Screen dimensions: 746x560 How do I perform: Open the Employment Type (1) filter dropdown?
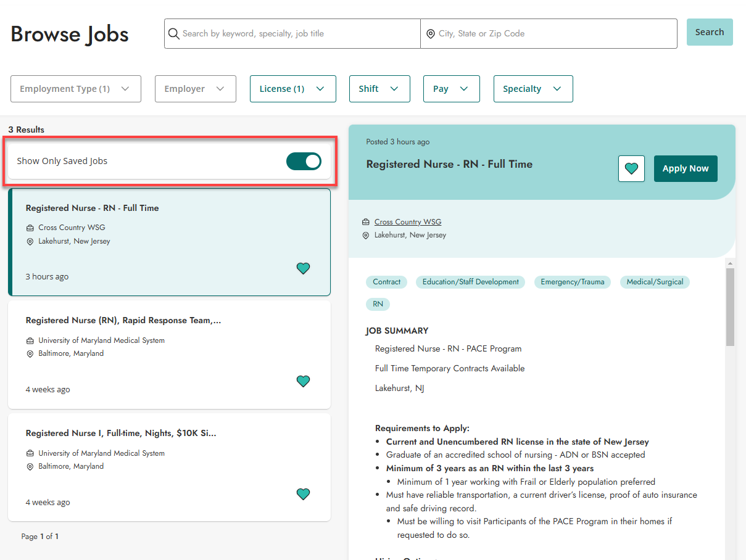(76, 89)
